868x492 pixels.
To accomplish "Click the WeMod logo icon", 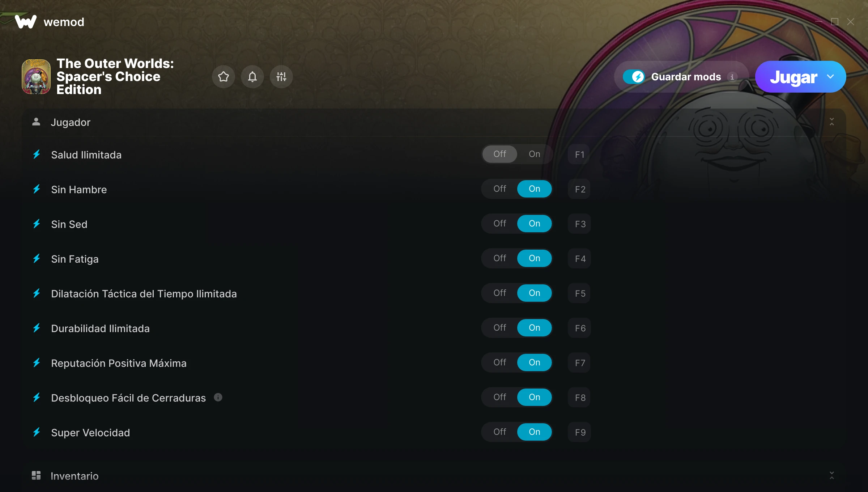I will click(x=26, y=22).
